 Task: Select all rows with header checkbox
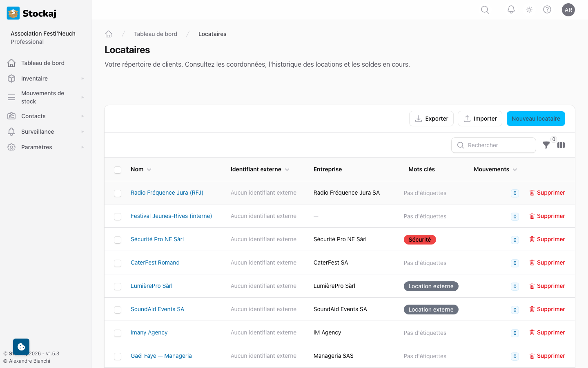tap(118, 170)
